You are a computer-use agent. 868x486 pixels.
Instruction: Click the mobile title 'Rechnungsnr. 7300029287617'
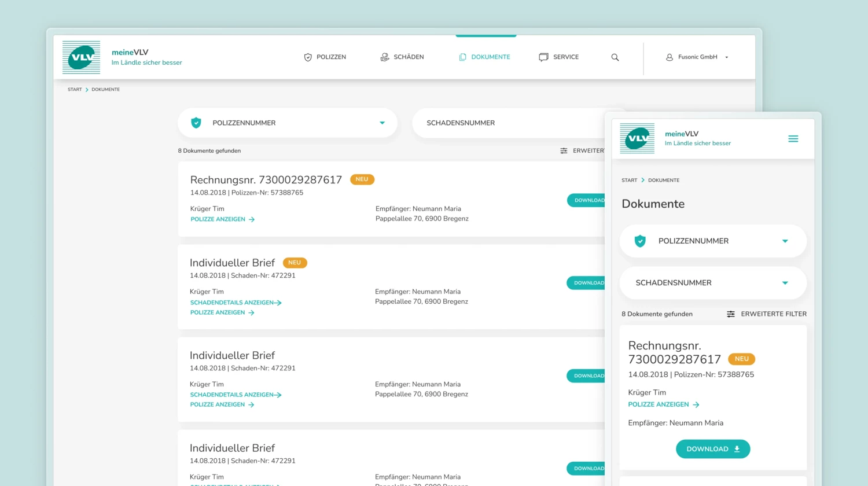coord(675,352)
